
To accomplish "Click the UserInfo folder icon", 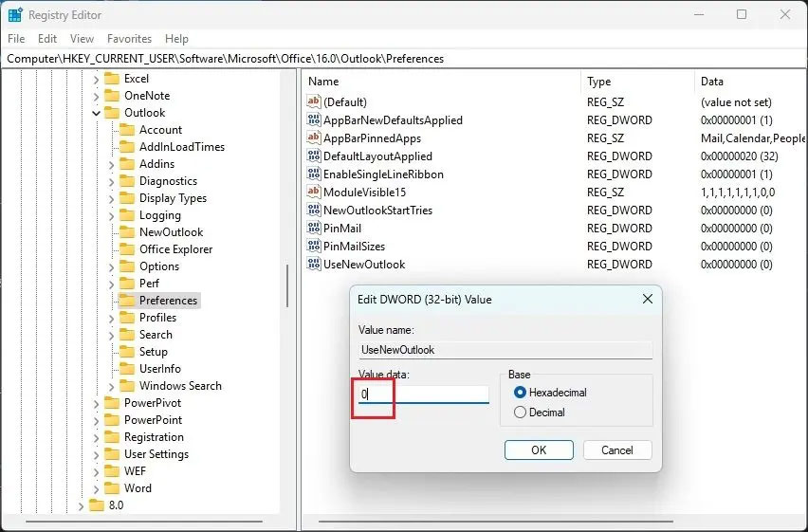I will point(127,369).
